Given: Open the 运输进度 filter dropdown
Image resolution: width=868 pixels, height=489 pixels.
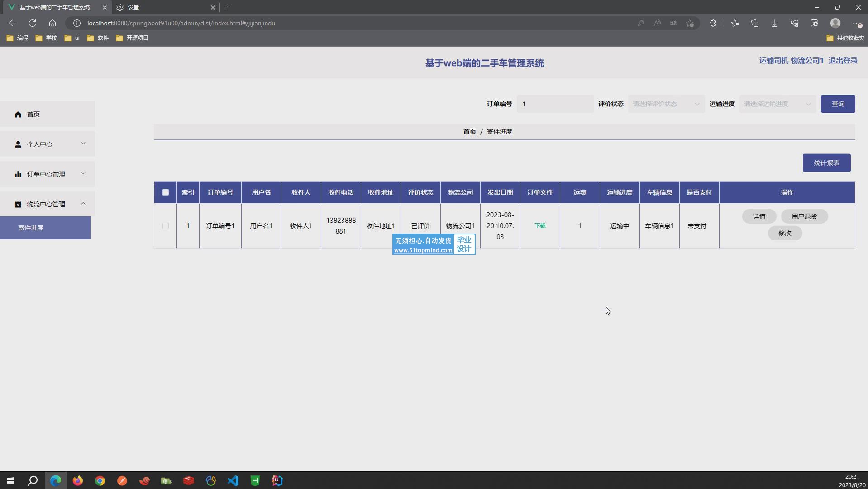Looking at the screenshot, I should point(777,104).
